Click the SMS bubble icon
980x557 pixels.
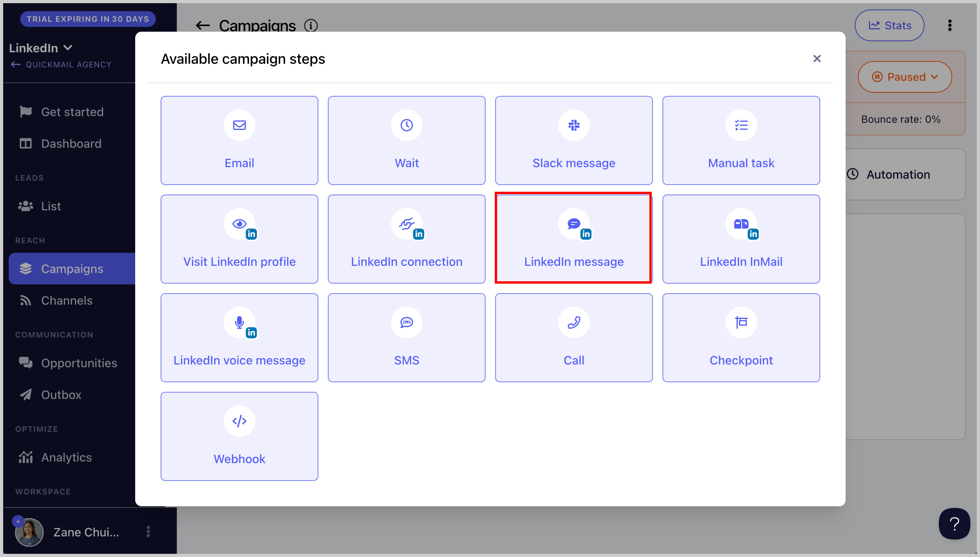[x=407, y=322]
